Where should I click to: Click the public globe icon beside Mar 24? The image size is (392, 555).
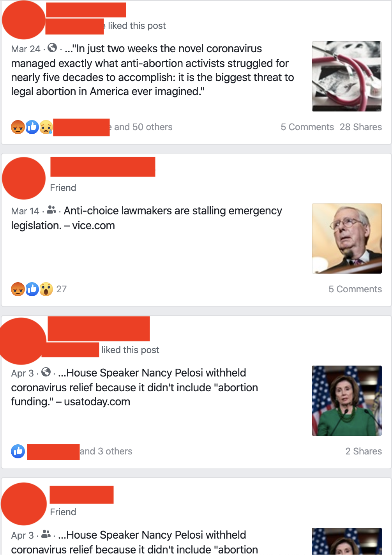(x=52, y=48)
